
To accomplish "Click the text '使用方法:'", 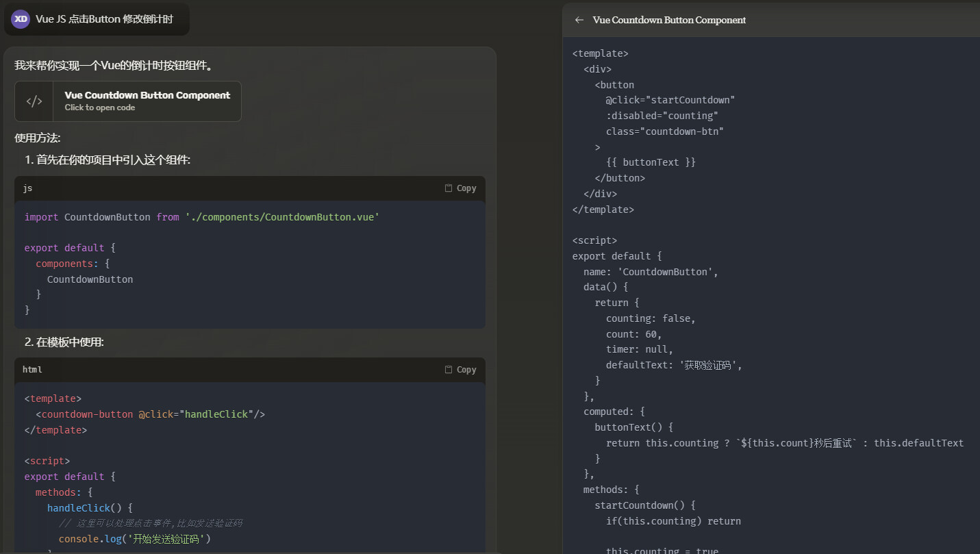I will (x=38, y=138).
